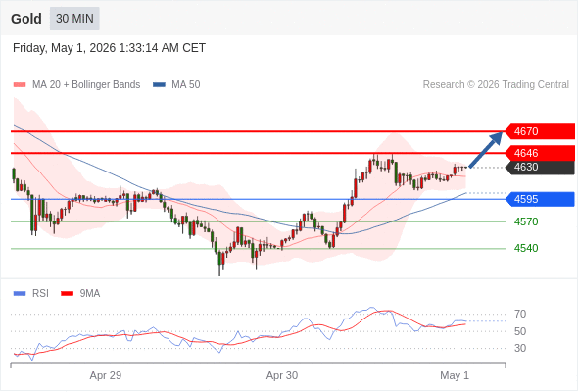
Task: Click the red 4670 resistance price label
Action: click(x=539, y=131)
